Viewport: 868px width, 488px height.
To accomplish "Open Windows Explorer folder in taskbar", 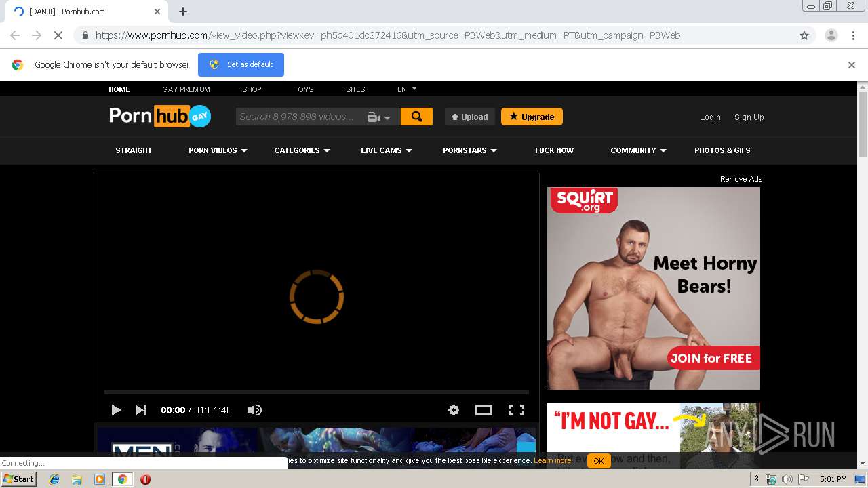I will [x=77, y=479].
